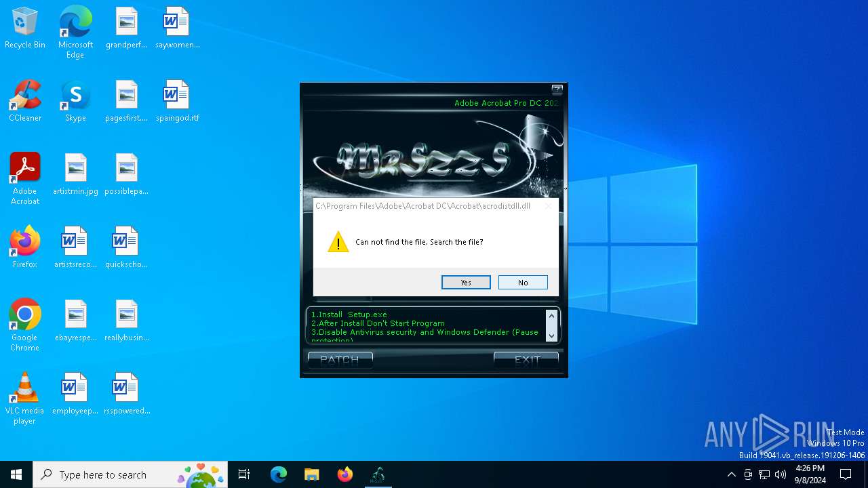
Task: Select VLC media player shortcut
Action: 25,399
